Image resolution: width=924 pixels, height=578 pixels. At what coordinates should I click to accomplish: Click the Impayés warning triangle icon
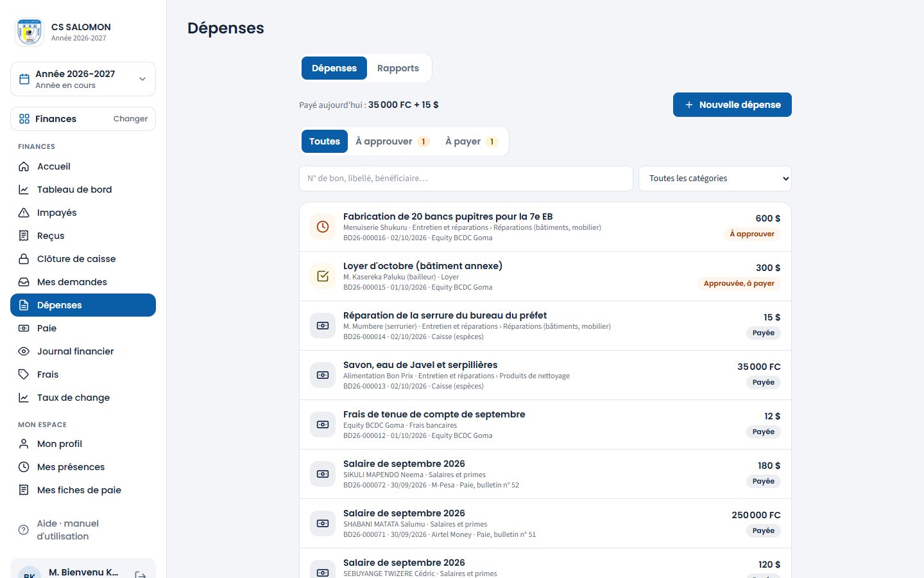pyautogui.click(x=24, y=213)
